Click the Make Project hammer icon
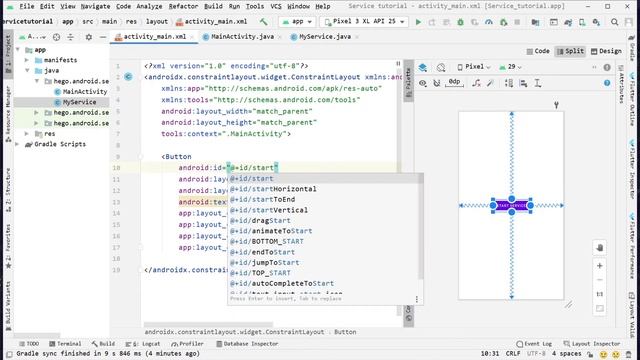The image size is (640, 360). 264,22
